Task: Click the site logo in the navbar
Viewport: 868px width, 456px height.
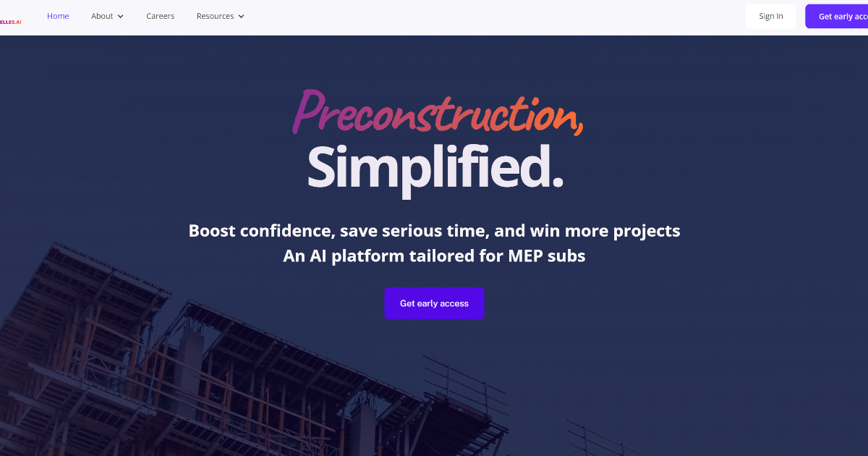Action: tap(10, 22)
